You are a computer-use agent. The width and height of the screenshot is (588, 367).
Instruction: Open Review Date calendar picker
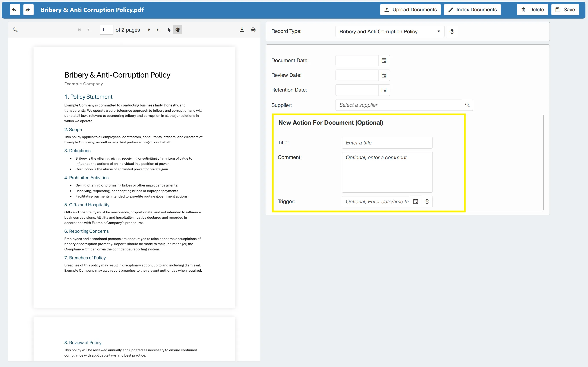click(x=384, y=75)
